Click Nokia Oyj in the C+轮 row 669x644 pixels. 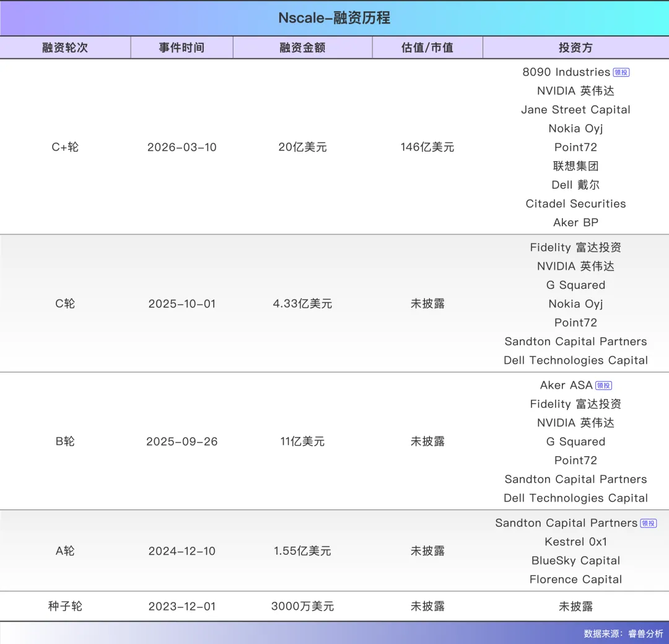click(575, 128)
